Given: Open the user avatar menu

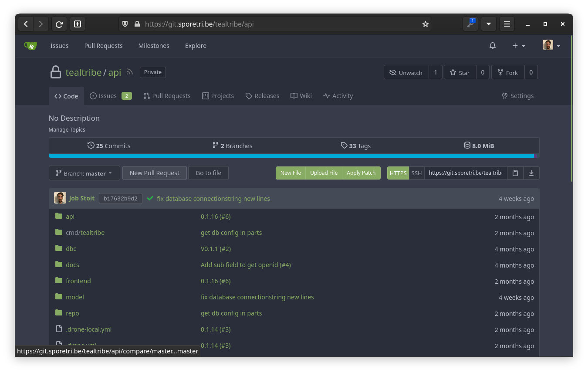Looking at the screenshot, I should tap(551, 46).
